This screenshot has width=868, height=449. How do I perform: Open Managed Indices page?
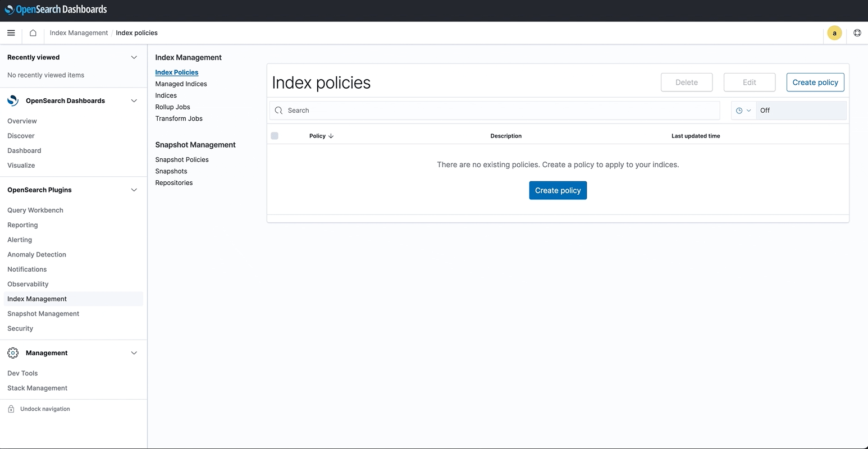[x=181, y=84]
